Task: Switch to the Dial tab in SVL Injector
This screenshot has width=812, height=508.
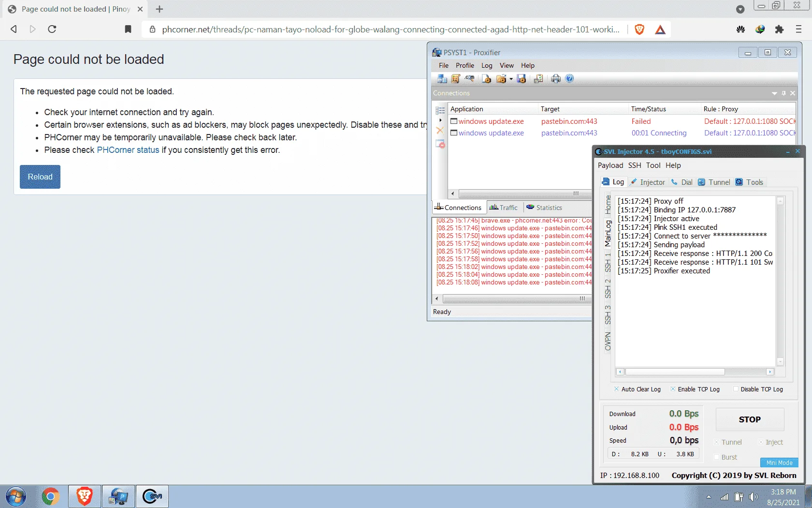Action: click(x=681, y=182)
